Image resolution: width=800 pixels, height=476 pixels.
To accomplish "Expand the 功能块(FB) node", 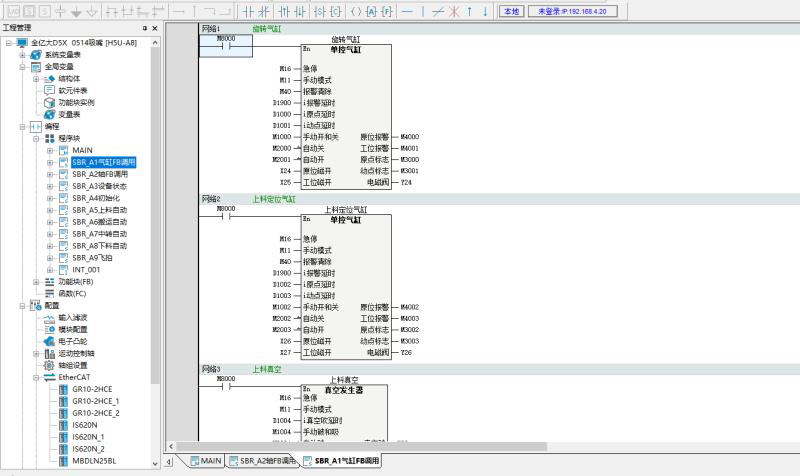I will pyautogui.click(x=36, y=282).
